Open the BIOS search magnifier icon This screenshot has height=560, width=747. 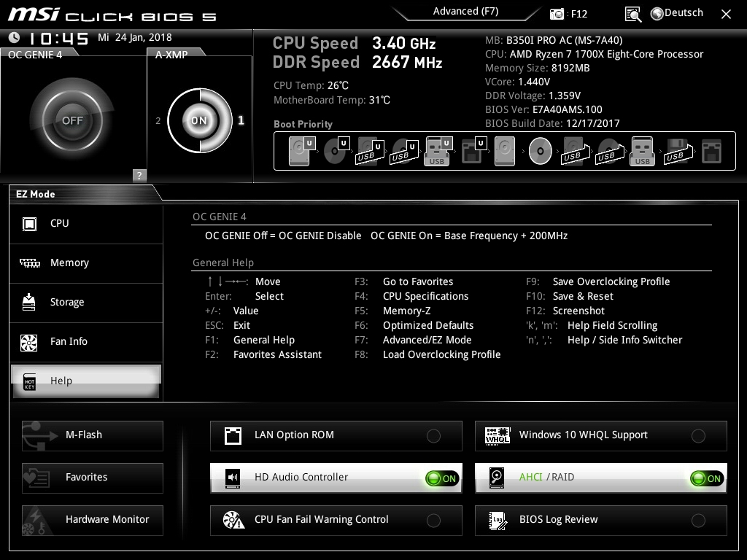(632, 15)
